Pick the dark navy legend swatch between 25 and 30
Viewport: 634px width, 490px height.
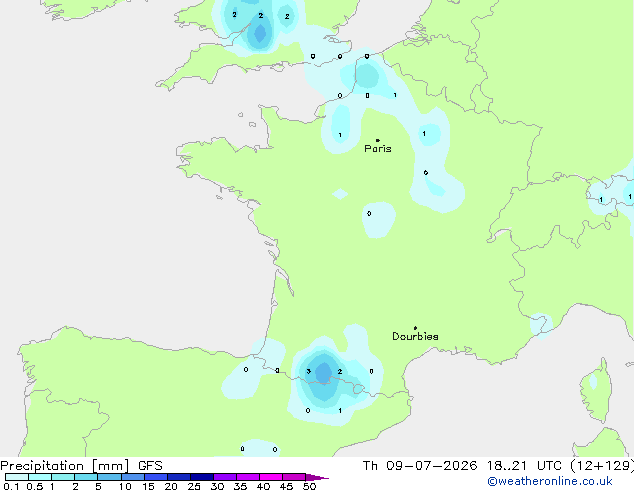(x=202, y=477)
